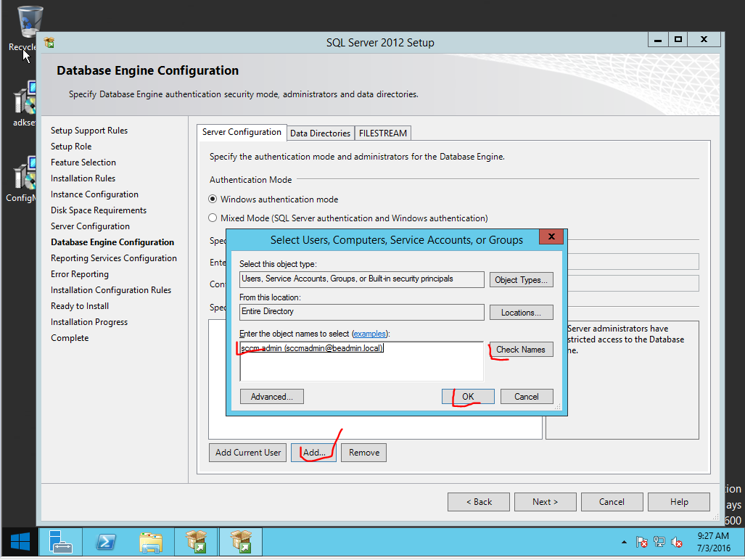Show hidden tray icons arrow

click(624, 542)
